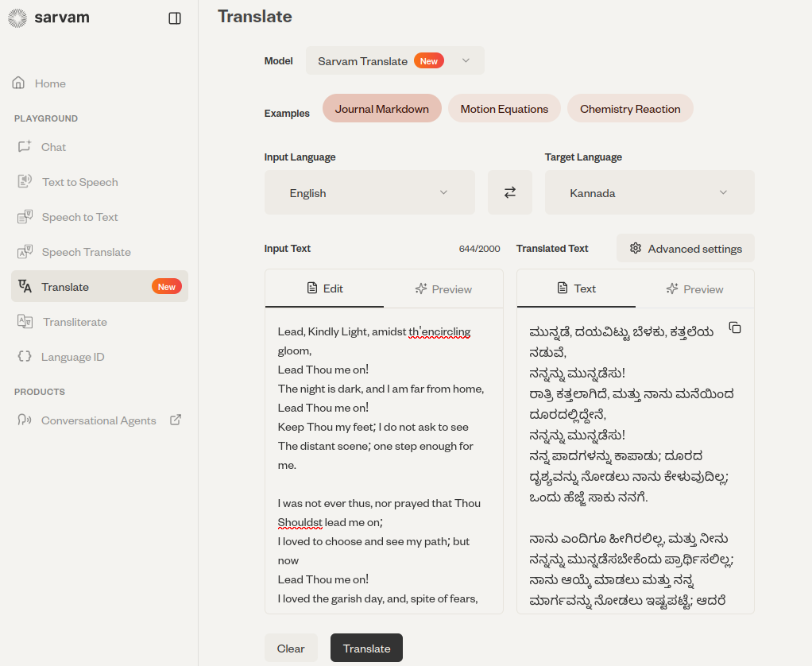Click the Translated Text label

(552, 248)
